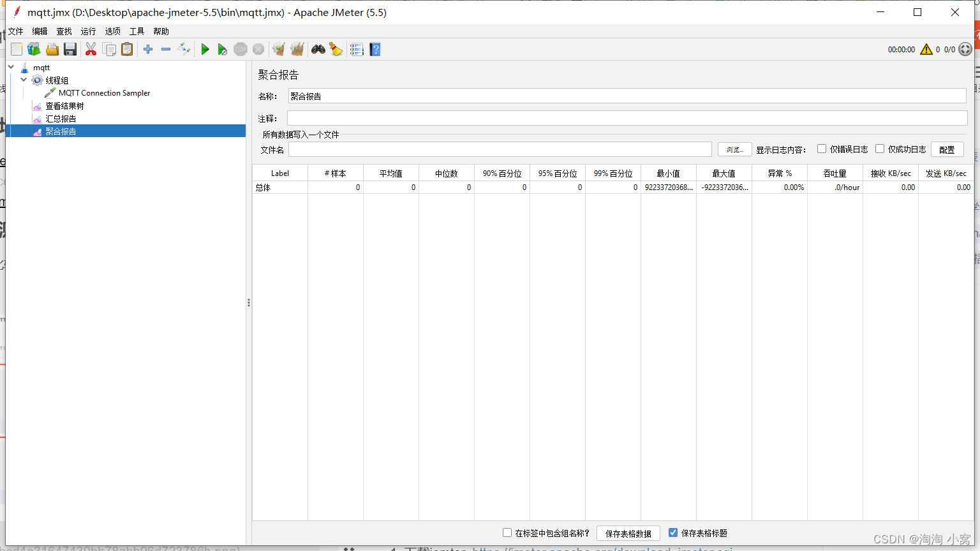Screen dimensions: 980x551
Task: Click the Paste clipboard icon
Action: [127, 49]
